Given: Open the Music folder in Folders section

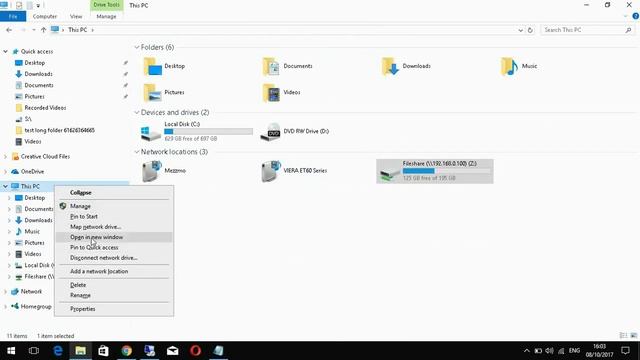Looking at the screenshot, I should point(519,66).
